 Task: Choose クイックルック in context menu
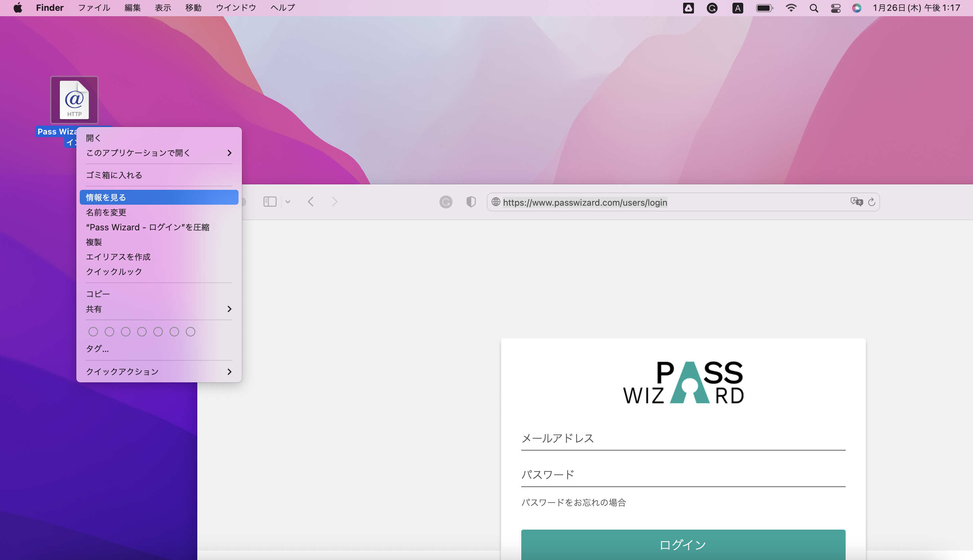pos(159,272)
